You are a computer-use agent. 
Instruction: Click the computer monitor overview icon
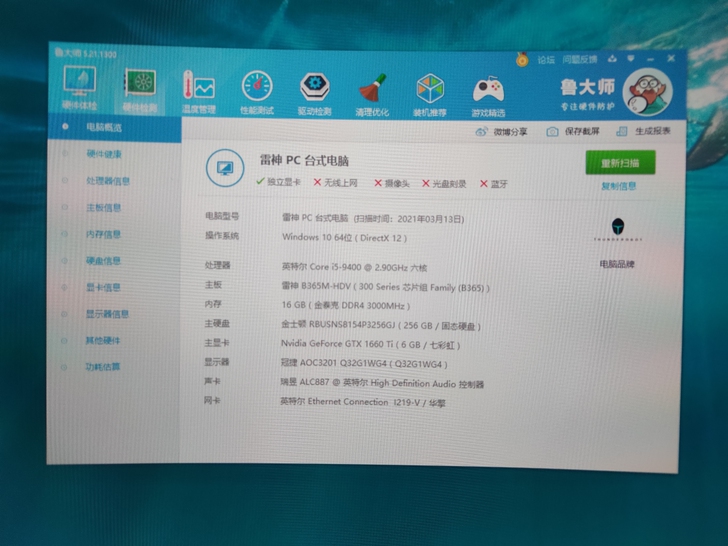[225, 168]
